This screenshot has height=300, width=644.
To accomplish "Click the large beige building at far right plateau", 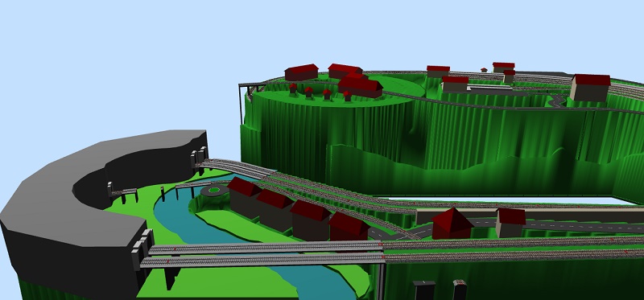I will pos(590,88).
